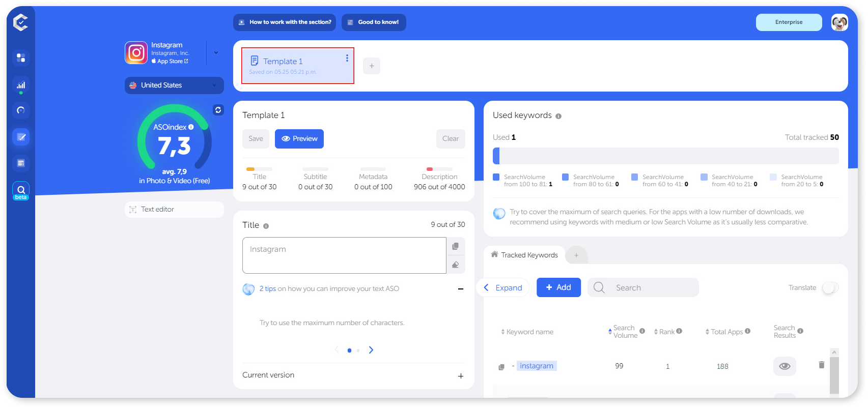Click the Clear button
The height and width of the screenshot is (408, 868).
click(x=451, y=139)
